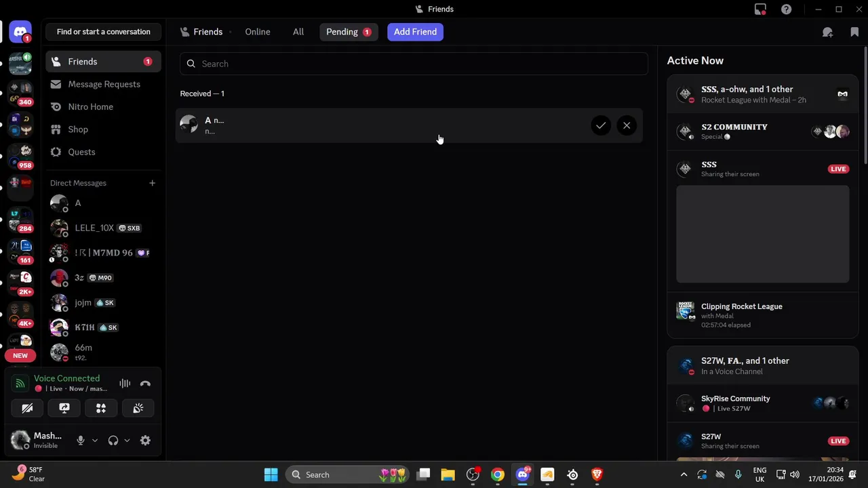
Task: Open the screen share button
Action: (x=64, y=408)
